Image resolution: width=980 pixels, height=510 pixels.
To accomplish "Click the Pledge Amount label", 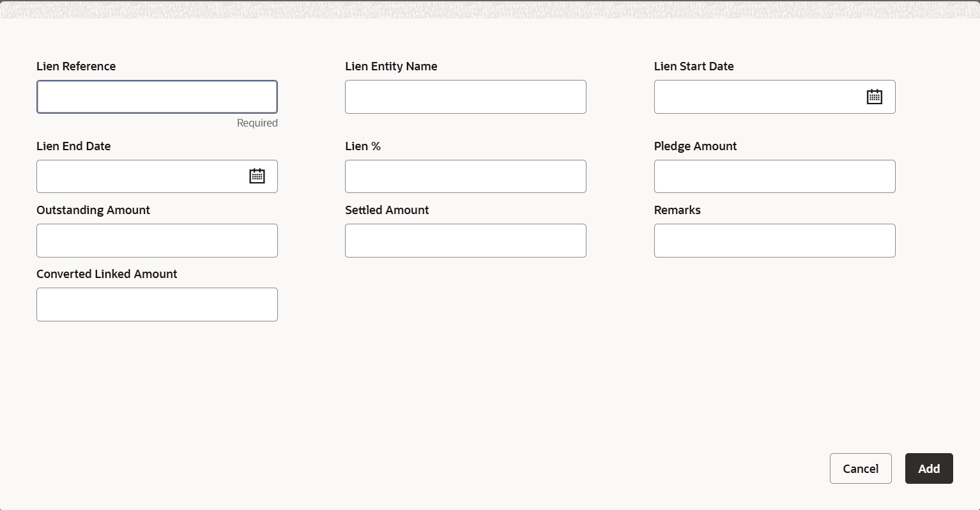I will pos(695,146).
